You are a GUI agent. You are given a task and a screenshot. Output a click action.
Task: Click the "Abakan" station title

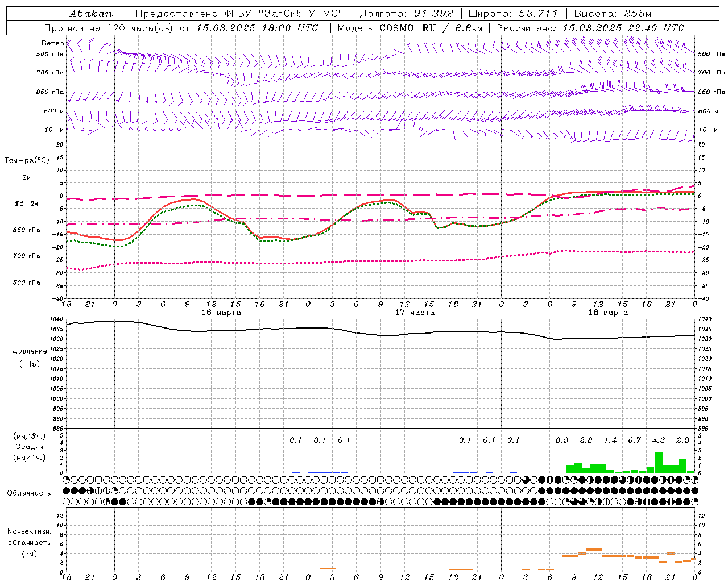coord(92,14)
